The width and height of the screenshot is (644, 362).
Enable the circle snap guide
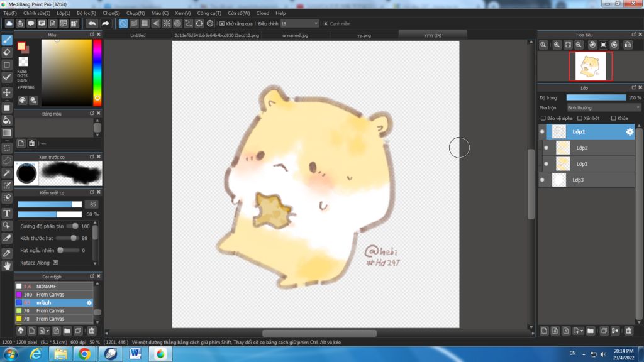click(x=177, y=23)
